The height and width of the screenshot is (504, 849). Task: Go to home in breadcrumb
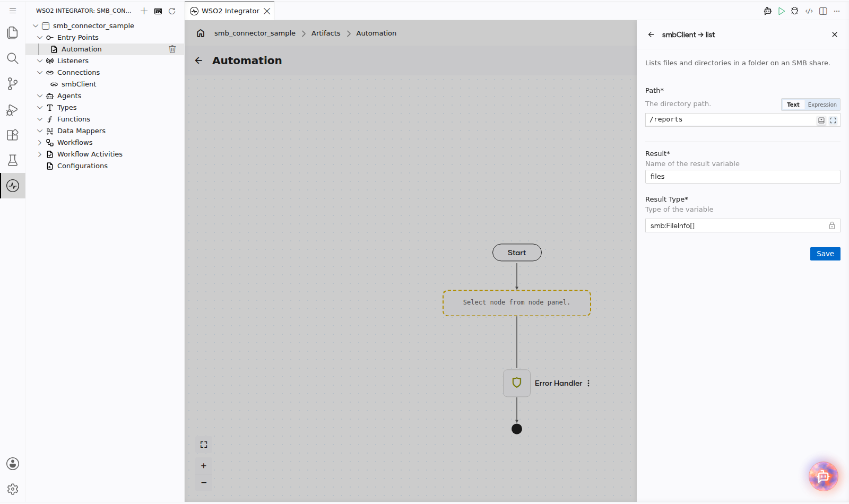(201, 33)
